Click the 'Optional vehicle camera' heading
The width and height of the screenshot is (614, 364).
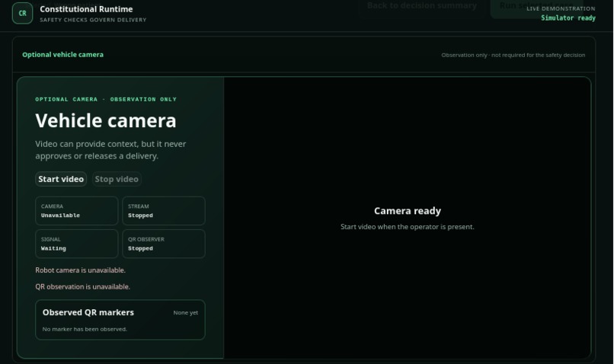[62, 55]
